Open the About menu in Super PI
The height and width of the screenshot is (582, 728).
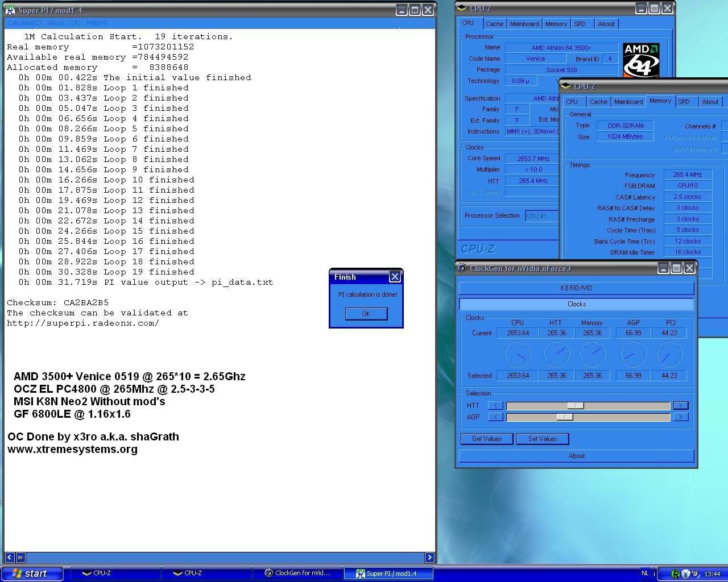pyautogui.click(x=64, y=23)
